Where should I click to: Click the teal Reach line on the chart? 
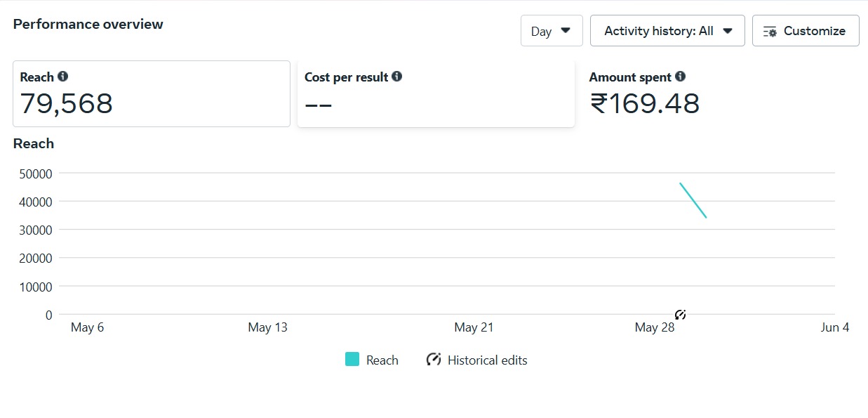pyautogui.click(x=693, y=200)
